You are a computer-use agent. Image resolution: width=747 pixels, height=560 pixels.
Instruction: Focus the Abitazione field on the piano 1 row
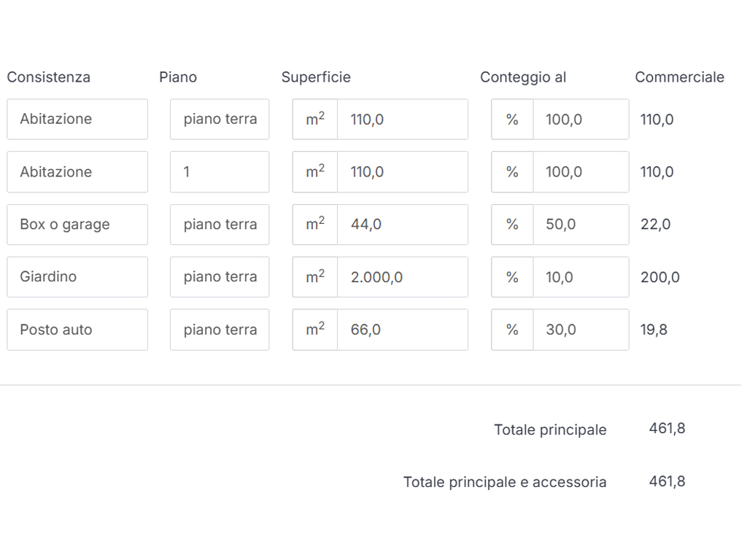[x=77, y=172]
